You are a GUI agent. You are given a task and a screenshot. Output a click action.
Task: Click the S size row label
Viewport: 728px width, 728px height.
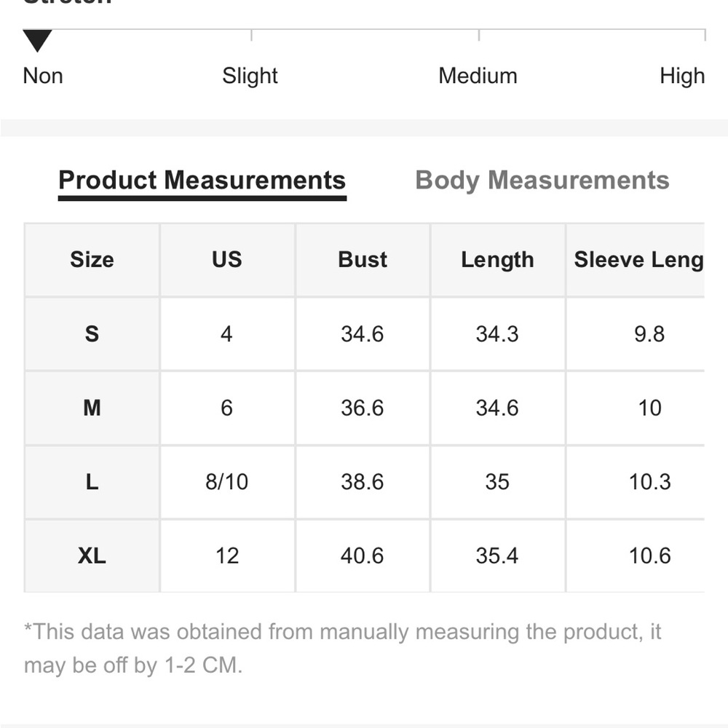tap(92, 334)
